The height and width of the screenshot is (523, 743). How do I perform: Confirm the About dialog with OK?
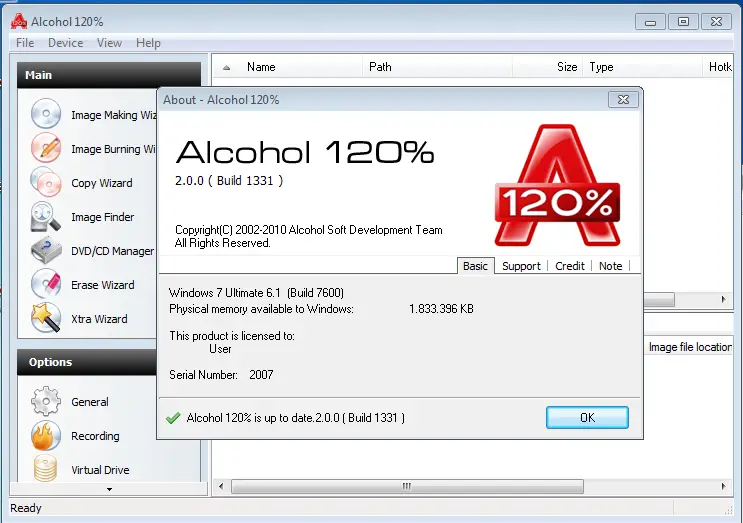[587, 417]
